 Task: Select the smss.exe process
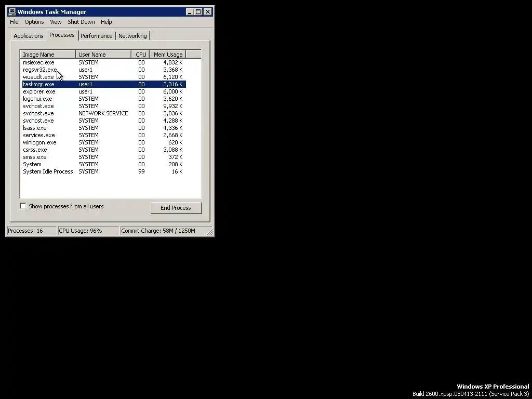[104, 157]
